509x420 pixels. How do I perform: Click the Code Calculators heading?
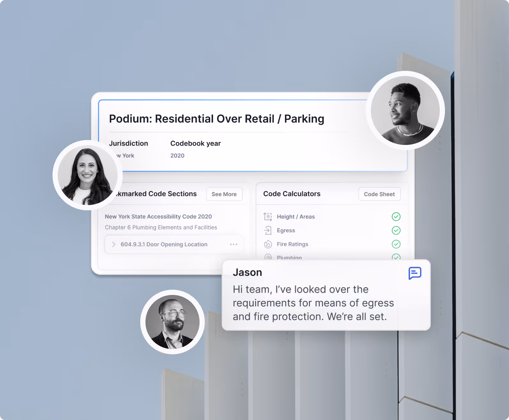pos(292,194)
